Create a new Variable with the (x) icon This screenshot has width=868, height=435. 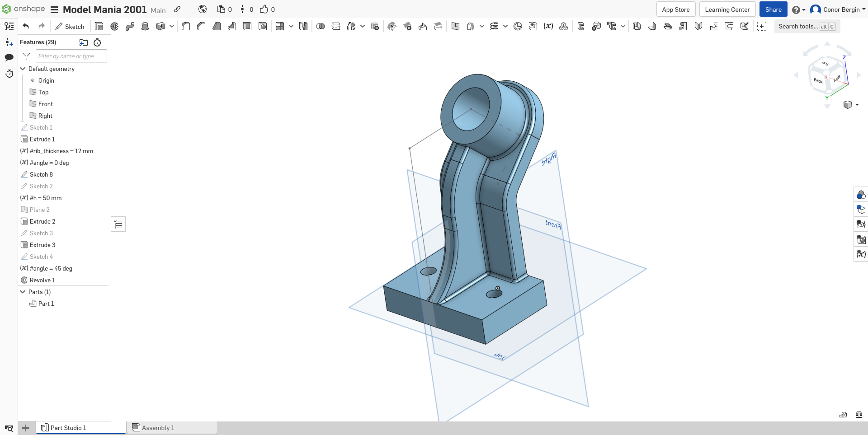click(549, 26)
